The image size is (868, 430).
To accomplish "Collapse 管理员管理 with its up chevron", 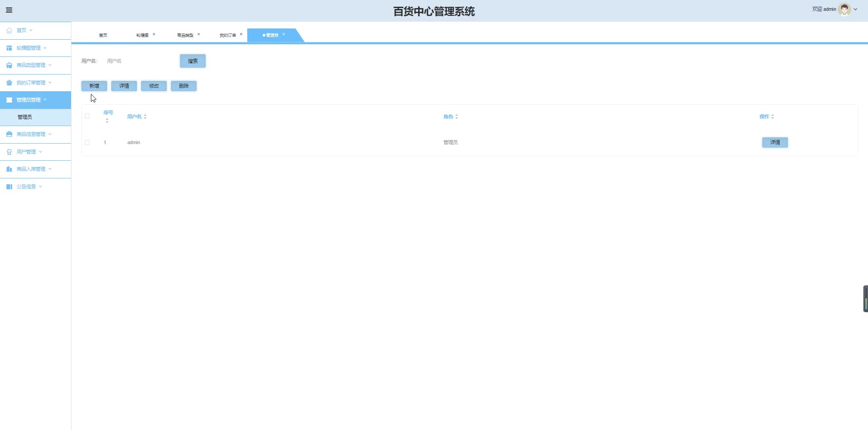I will 45,99.
